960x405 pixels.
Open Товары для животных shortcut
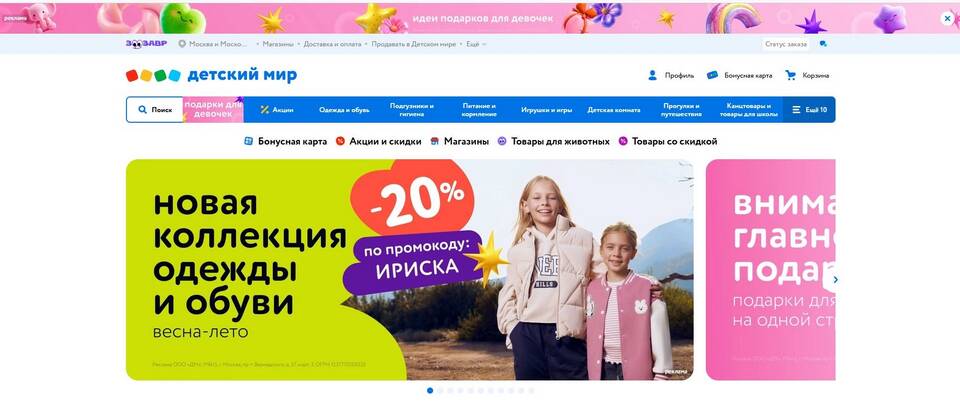pos(553,141)
